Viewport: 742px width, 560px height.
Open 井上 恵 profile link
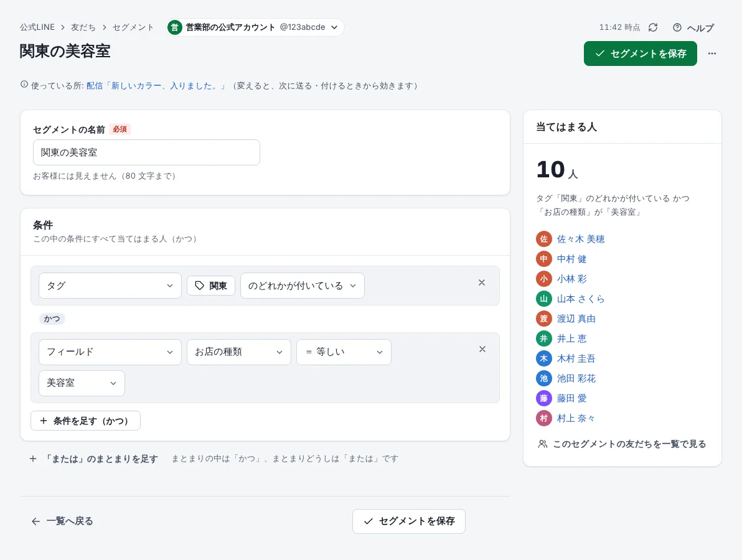pos(571,338)
